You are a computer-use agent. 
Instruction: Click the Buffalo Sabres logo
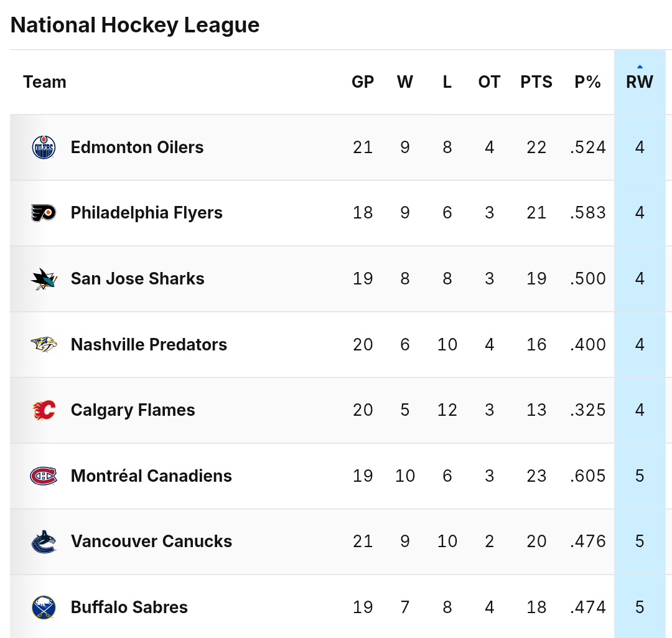click(44, 607)
